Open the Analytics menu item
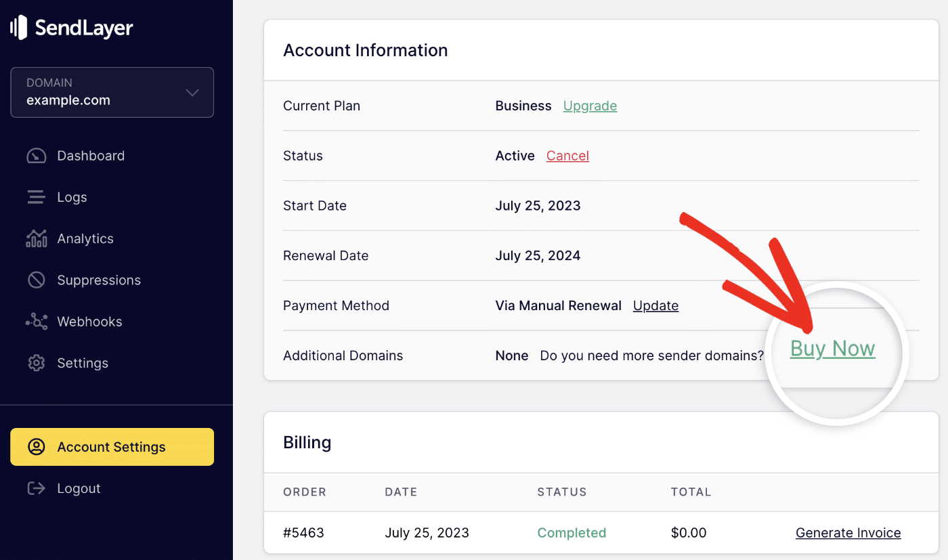948x560 pixels. (x=85, y=238)
